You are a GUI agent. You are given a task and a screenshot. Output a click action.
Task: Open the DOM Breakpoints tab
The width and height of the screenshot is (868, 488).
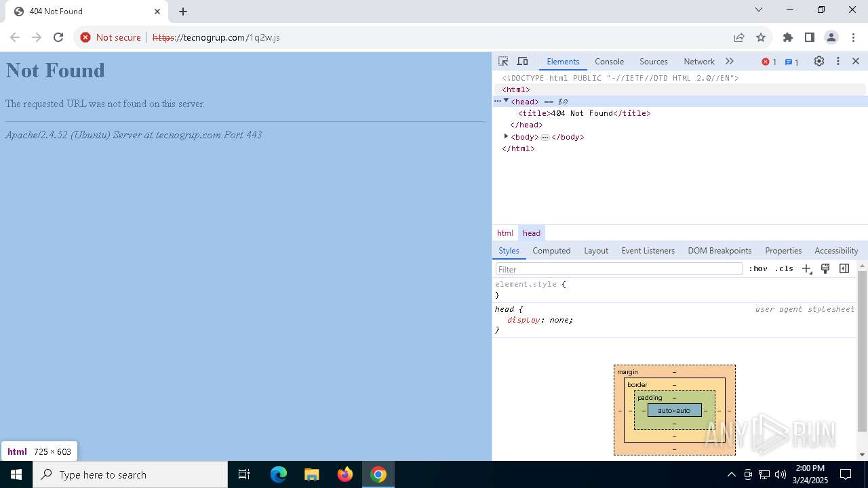(x=719, y=251)
